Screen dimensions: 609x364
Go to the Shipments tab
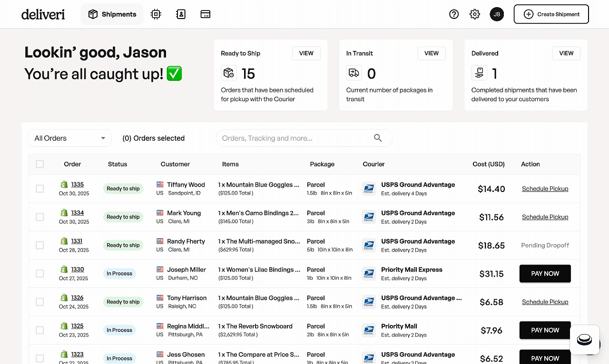coord(112,14)
